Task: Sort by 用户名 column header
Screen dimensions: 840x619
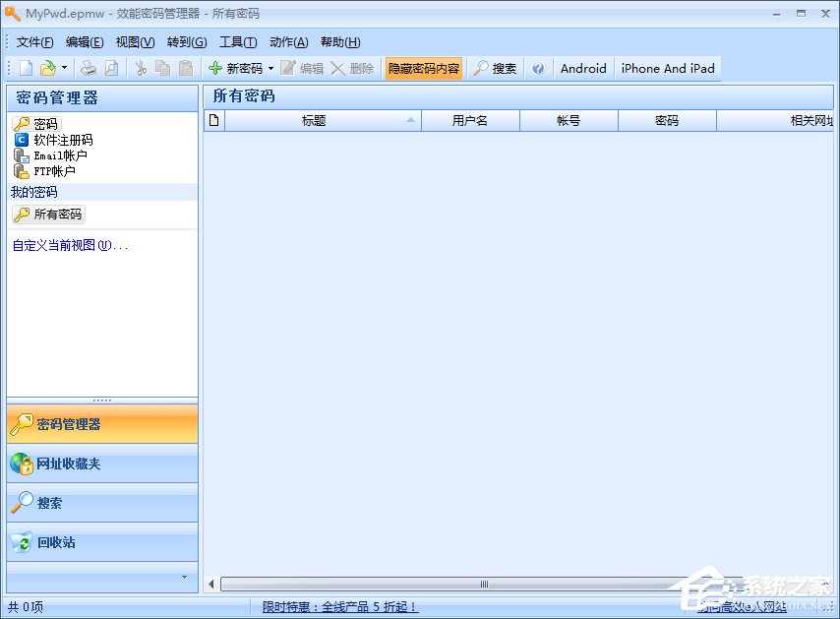Action: click(470, 121)
